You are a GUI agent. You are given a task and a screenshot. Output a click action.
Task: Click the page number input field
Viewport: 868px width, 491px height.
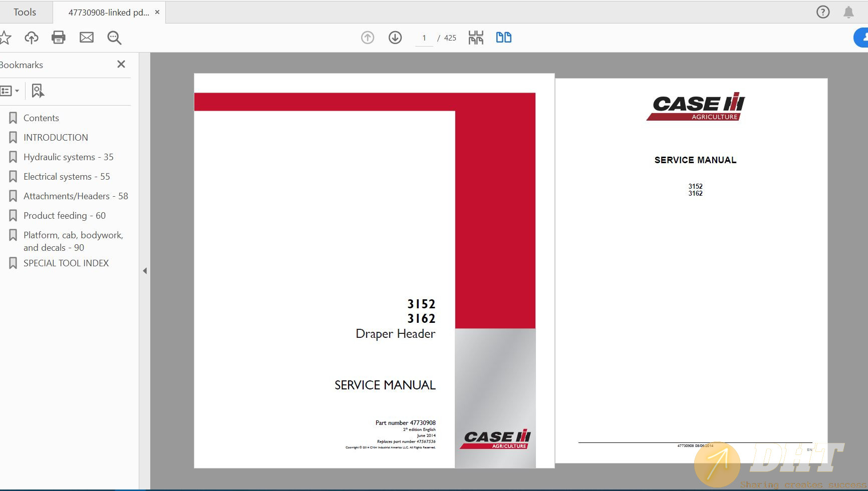424,38
